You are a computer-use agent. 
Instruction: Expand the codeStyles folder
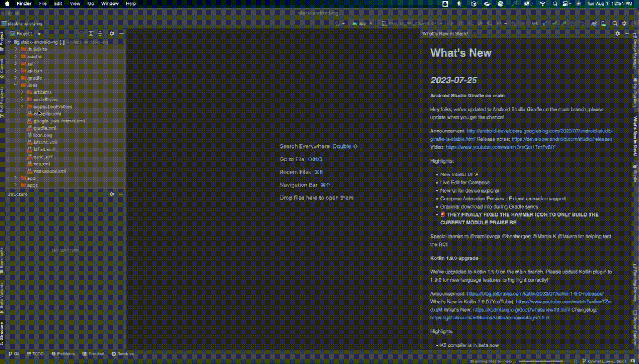[x=22, y=100]
